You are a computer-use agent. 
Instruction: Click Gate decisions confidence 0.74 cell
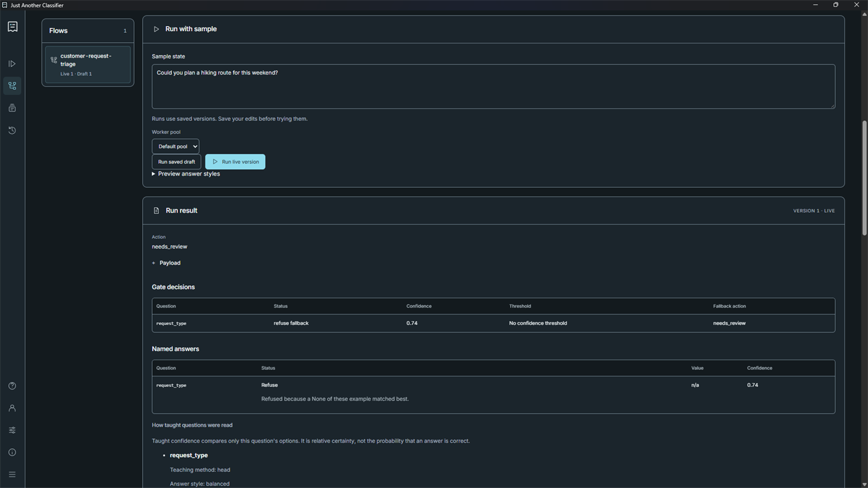[412, 323]
